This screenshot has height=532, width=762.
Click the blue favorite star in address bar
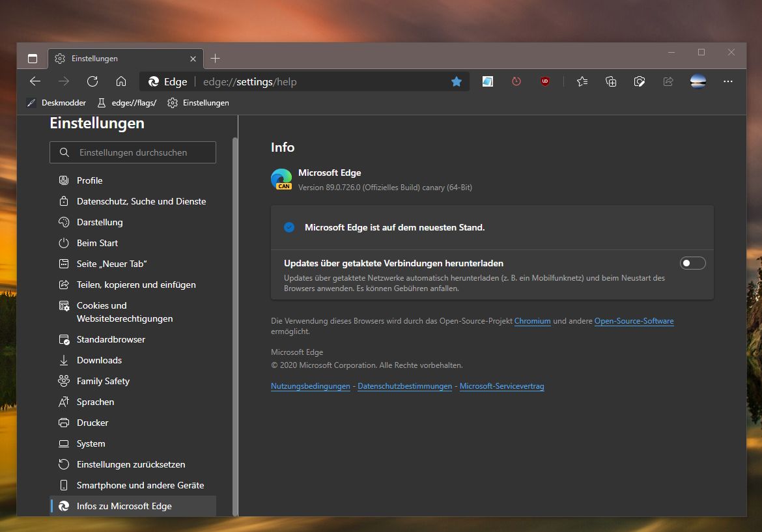coord(457,81)
